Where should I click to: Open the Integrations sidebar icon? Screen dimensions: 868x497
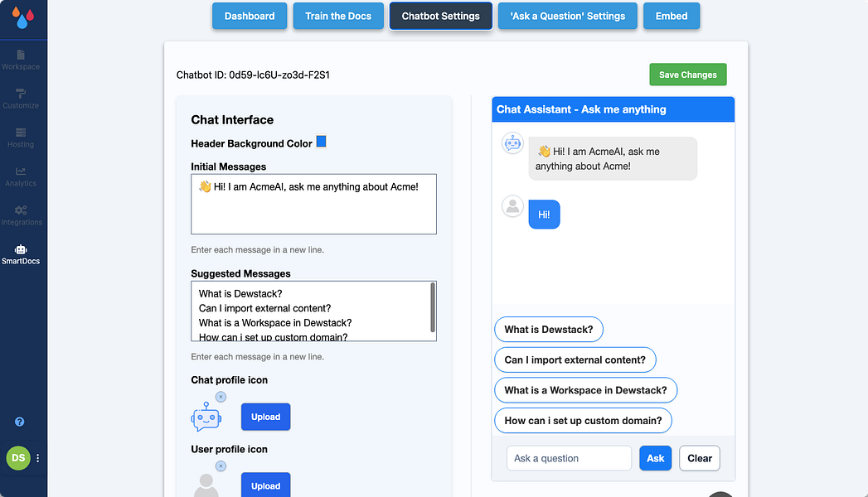coord(21,210)
